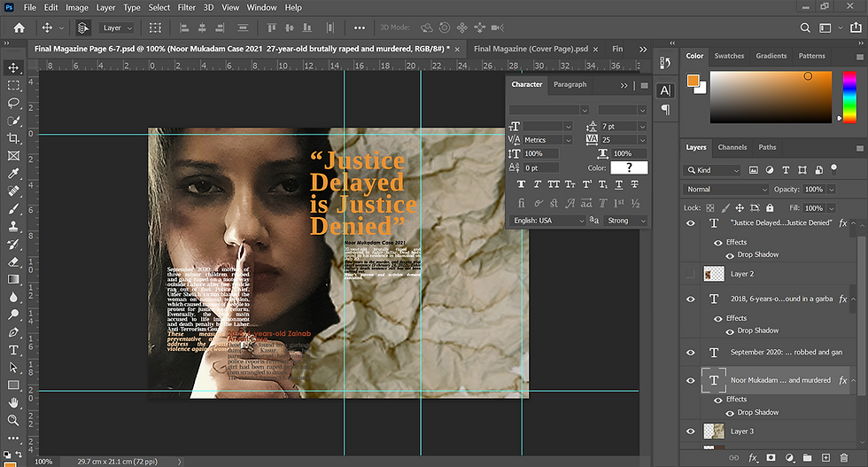Click the Character text Color box
868x467 pixels.
point(629,167)
